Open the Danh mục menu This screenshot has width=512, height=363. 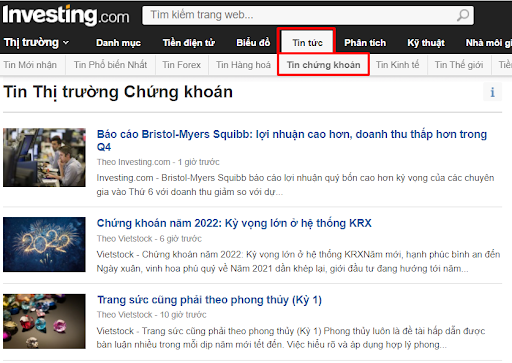coord(118,43)
